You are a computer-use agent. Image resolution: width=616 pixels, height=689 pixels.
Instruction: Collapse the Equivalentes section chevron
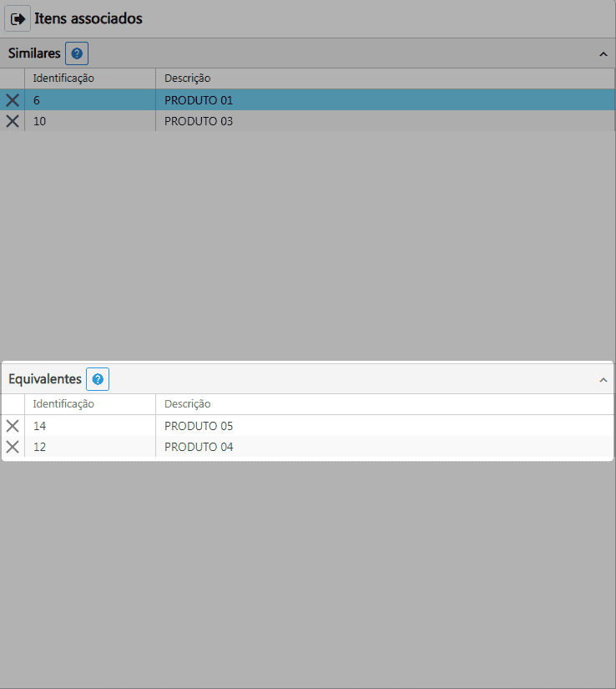(x=603, y=380)
